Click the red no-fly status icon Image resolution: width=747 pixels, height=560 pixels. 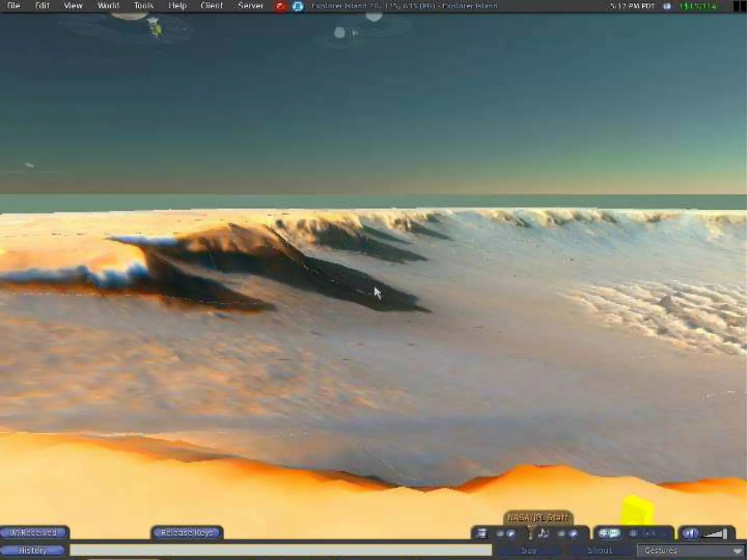(280, 6)
